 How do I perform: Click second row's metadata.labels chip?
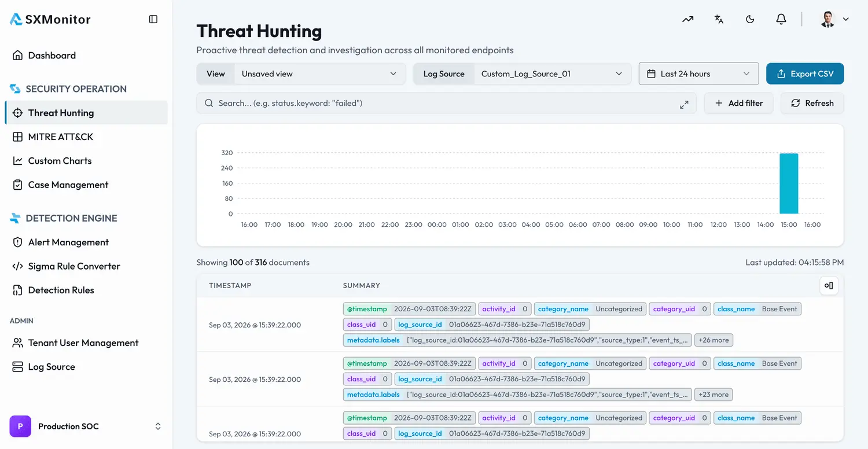[517, 395]
